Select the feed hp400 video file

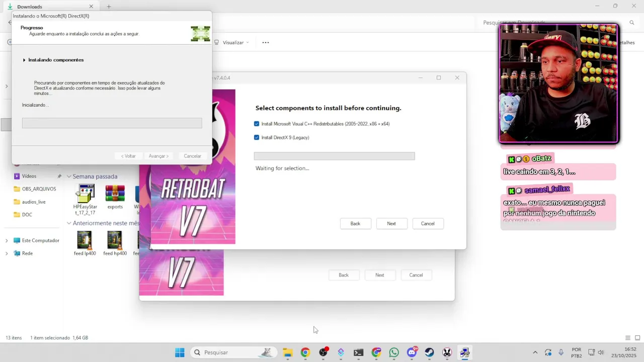coord(115,243)
